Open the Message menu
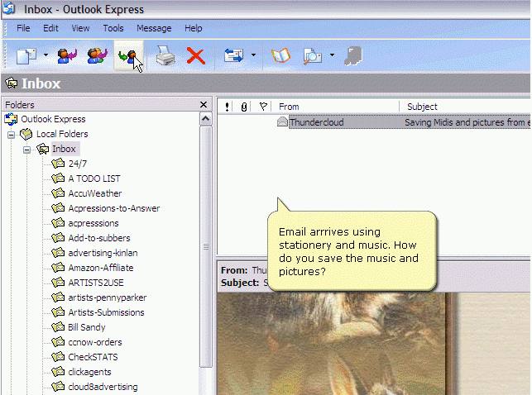532x395 pixels. [x=154, y=28]
